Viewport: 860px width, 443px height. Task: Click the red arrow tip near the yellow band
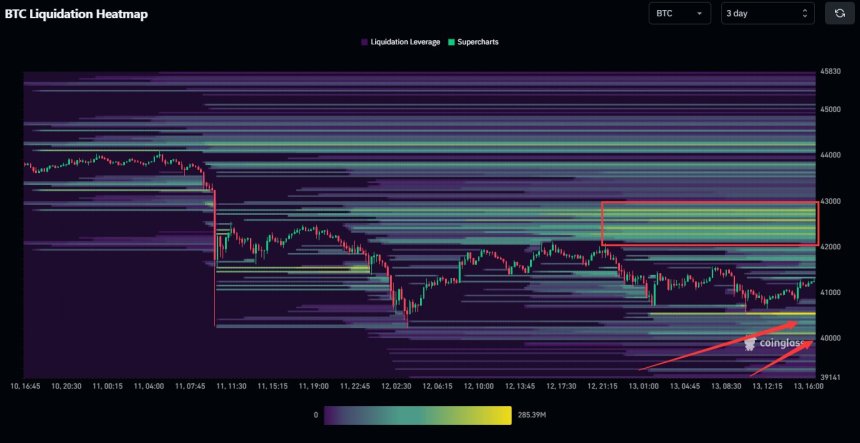pyautogui.click(x=797, y=322)
